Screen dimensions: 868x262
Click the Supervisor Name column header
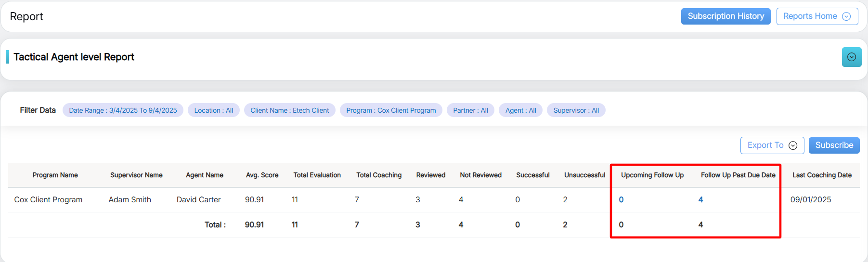(136, 175)
